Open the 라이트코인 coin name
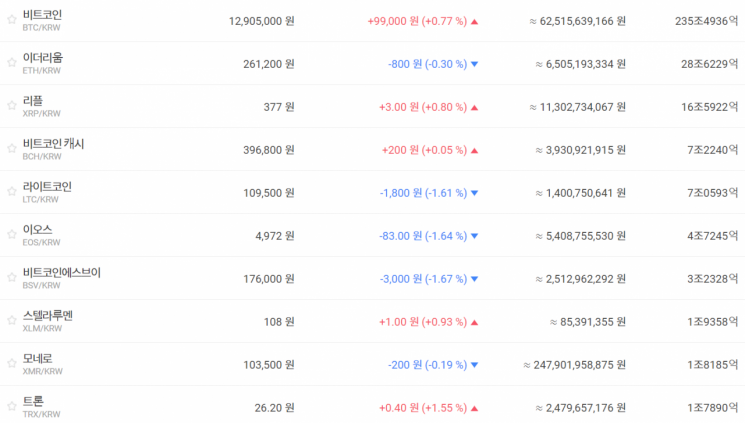Screen dimensions: 745x423 tap(47, 187)
